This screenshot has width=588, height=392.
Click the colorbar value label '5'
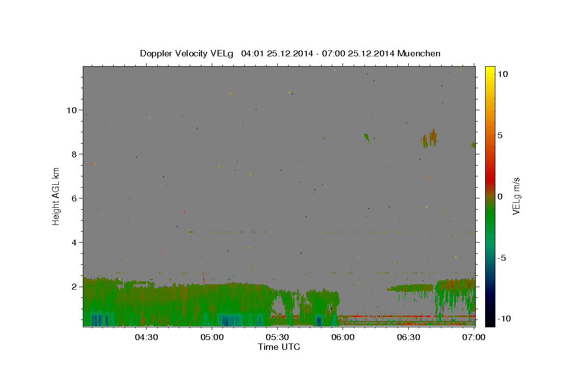(x=500, y=135)
